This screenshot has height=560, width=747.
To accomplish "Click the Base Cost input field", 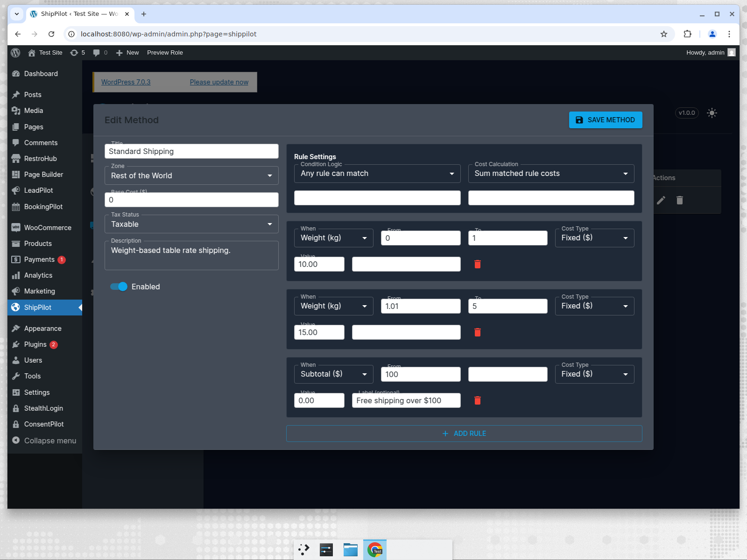I will 191,200.
